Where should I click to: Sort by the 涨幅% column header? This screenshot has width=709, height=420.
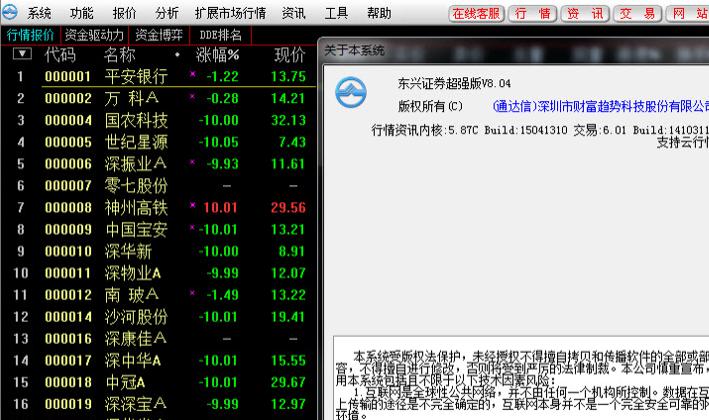click(x=217, y=55)
